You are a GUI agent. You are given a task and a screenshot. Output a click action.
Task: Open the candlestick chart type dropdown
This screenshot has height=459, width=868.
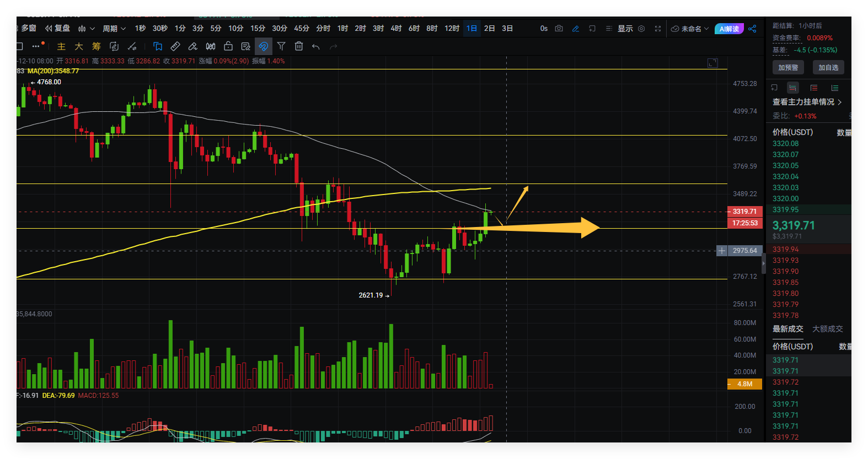coord(87,29)
